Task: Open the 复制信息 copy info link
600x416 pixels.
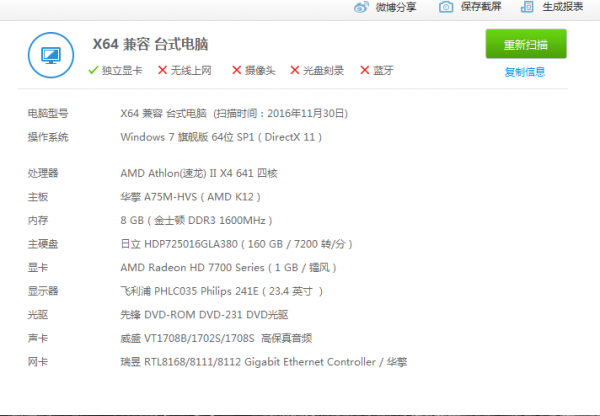Action: tap(525, 72)
